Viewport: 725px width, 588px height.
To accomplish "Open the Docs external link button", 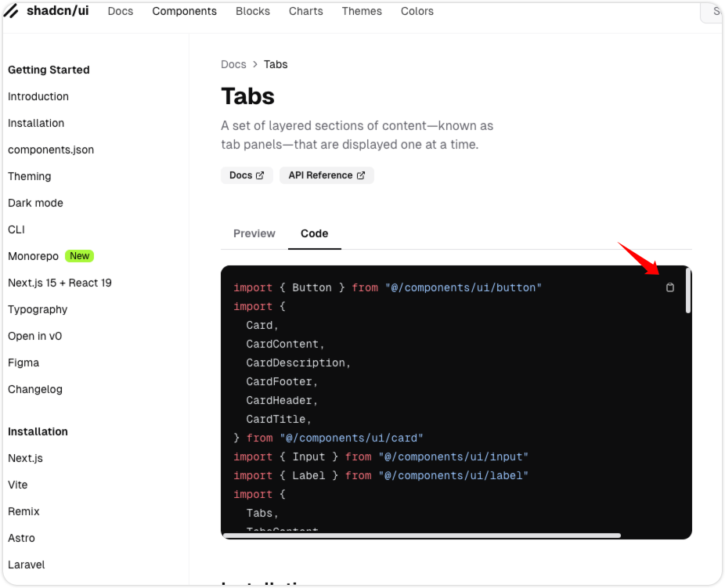I will 247,175.
